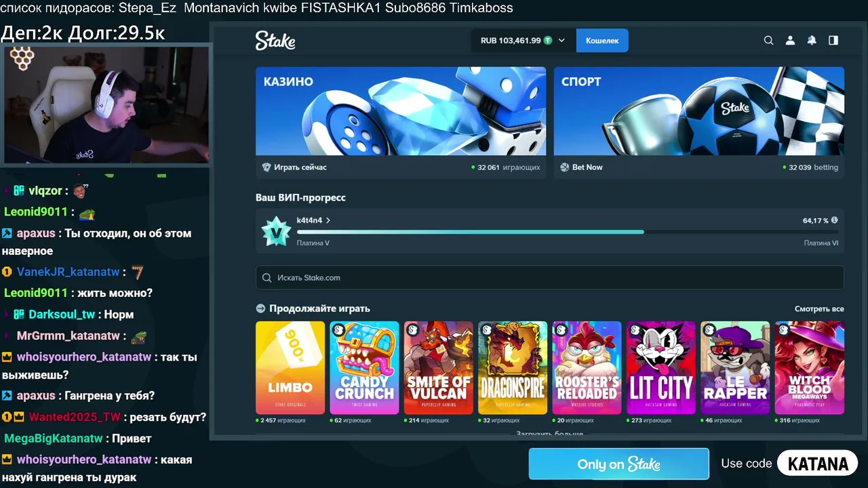868x488 pixels.
Task: Click the chat message 'жить можно?'
Action: (x=115, y=293)
